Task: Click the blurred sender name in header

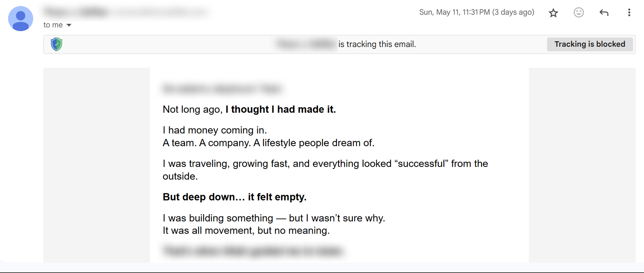Action: pyautogui.click(x=76, y=12)
